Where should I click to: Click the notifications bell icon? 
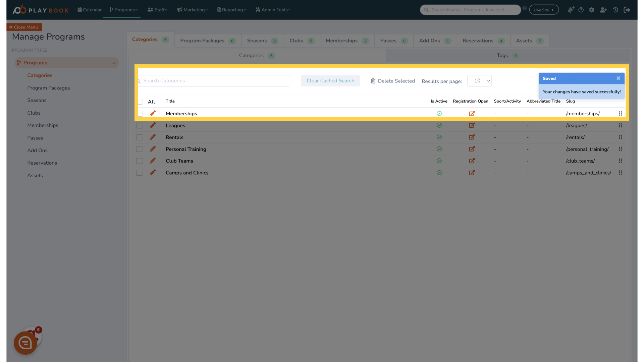[x=571, y=10]
